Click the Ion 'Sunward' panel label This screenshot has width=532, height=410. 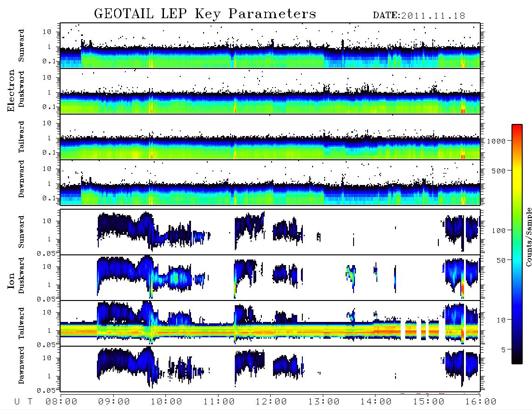click(21, 232)
